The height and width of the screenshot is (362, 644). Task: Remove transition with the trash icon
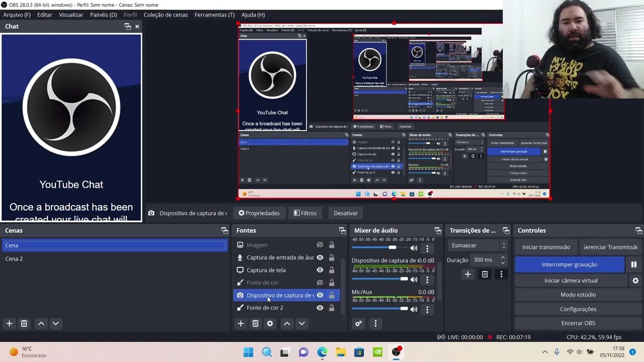click(x=485, y=274)
